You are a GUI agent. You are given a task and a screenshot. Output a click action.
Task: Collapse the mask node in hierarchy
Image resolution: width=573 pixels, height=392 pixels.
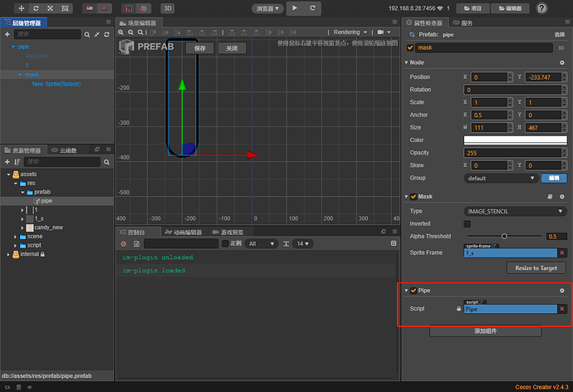pyautogui.click(x=20, y=75)
